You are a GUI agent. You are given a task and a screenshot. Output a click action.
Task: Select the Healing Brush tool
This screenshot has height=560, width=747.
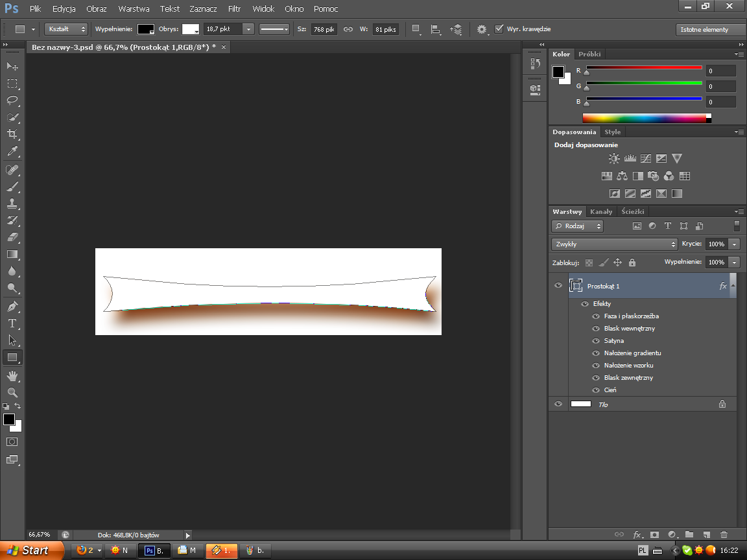click(x=12, y=170)
